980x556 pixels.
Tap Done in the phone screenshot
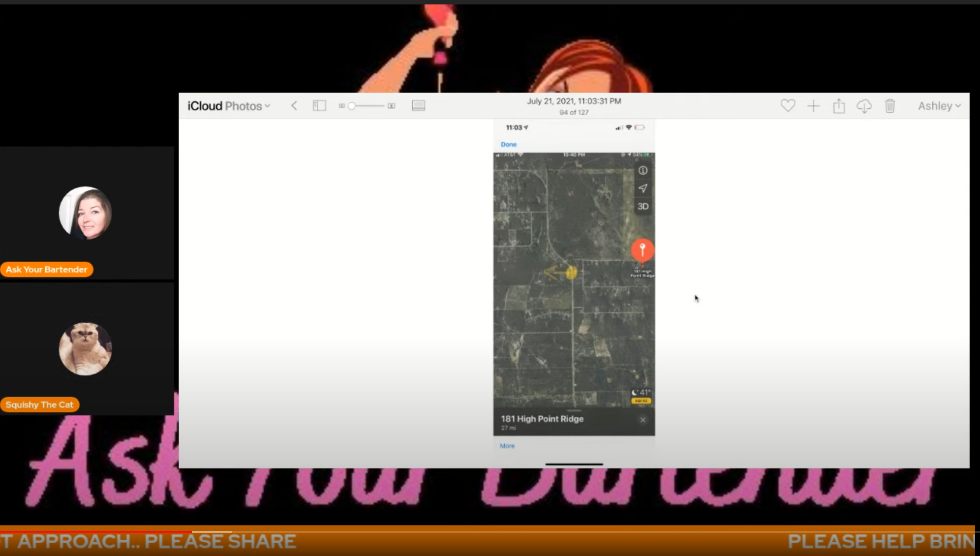point(509,144)
